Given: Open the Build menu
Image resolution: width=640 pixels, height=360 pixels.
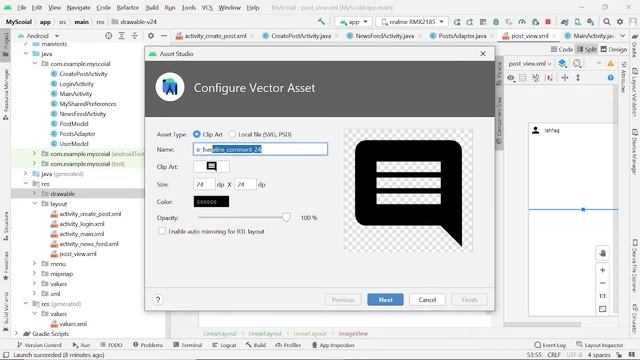Looking at the screenshot, I should coord(152,7).
